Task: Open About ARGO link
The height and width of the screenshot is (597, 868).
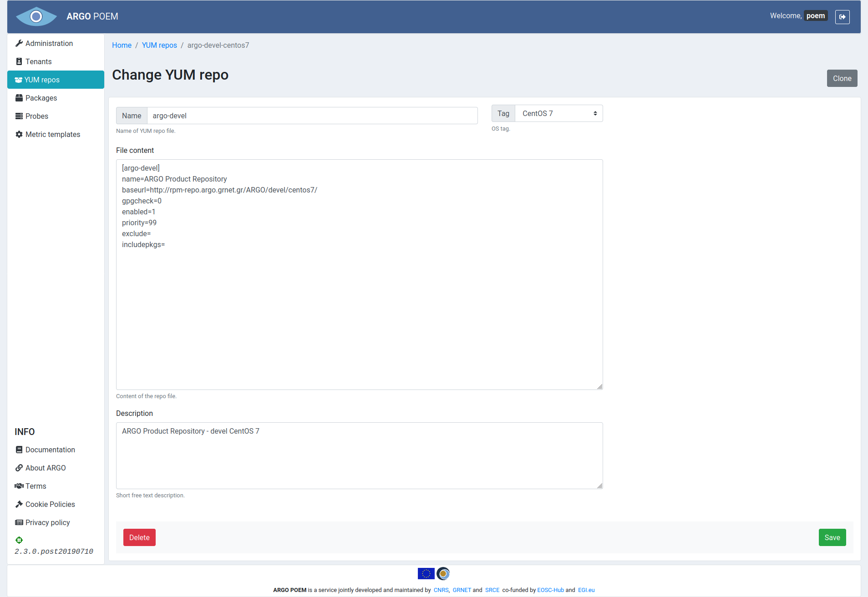Action: click(x=46, y=468)
